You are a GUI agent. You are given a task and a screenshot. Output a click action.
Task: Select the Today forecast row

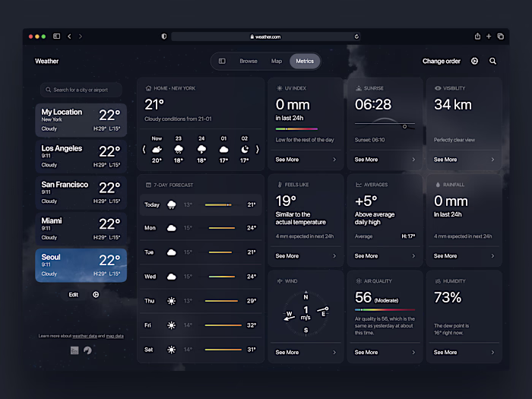pyautogui.click(x=201, y=204)
